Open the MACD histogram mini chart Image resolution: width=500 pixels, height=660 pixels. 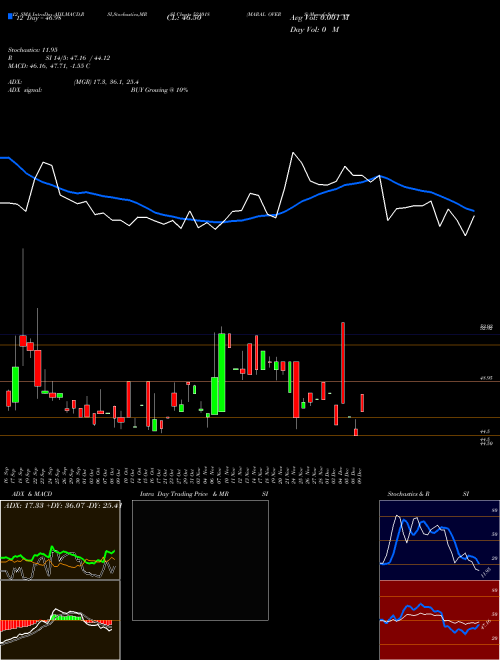coord(60,620)
